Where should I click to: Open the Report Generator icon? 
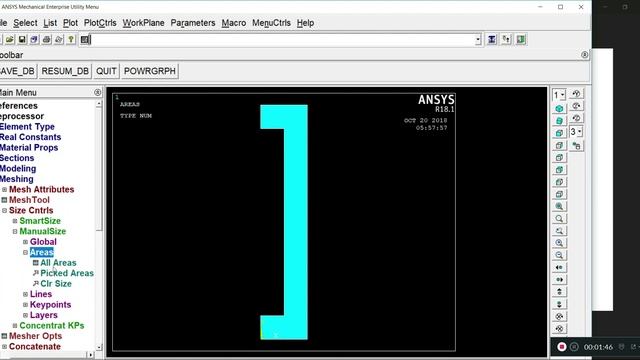coord(59,40)
